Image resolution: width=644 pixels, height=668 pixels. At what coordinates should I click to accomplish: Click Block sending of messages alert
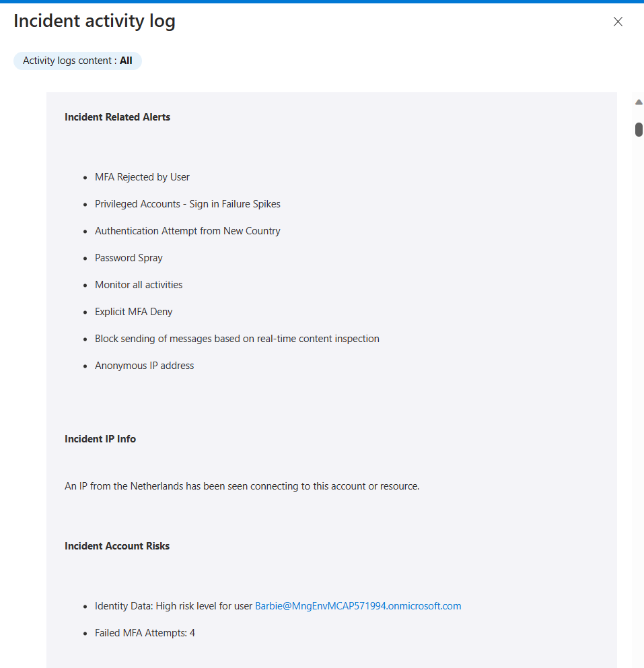click(237, 339)
